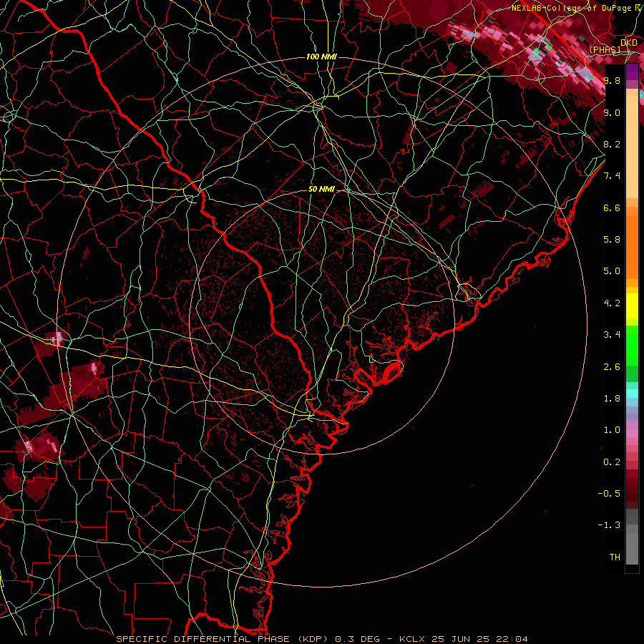This screenshot has height=644, width=644.
Task: Click the DKD product label
Action: coord(628,43)
